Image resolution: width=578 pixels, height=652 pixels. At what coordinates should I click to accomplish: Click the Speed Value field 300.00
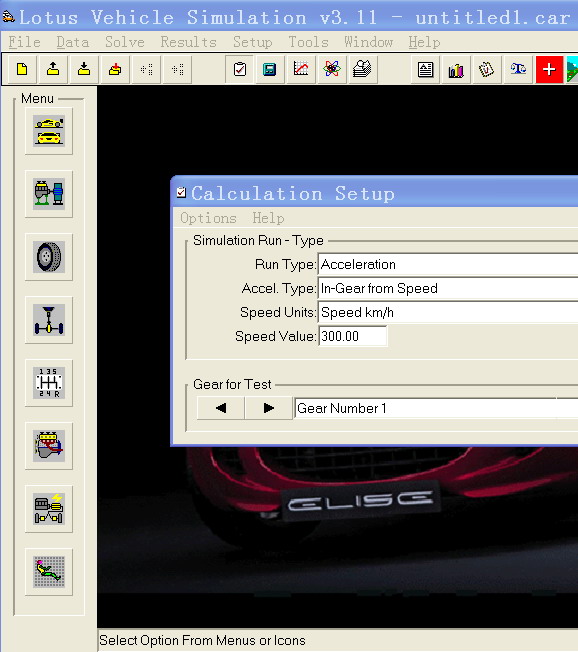pos(353,336)
